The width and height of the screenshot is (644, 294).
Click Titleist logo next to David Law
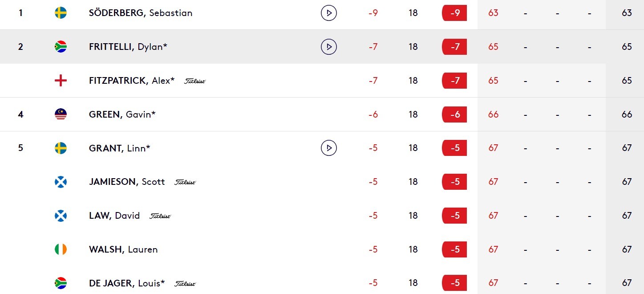click(x=160, y=216)
